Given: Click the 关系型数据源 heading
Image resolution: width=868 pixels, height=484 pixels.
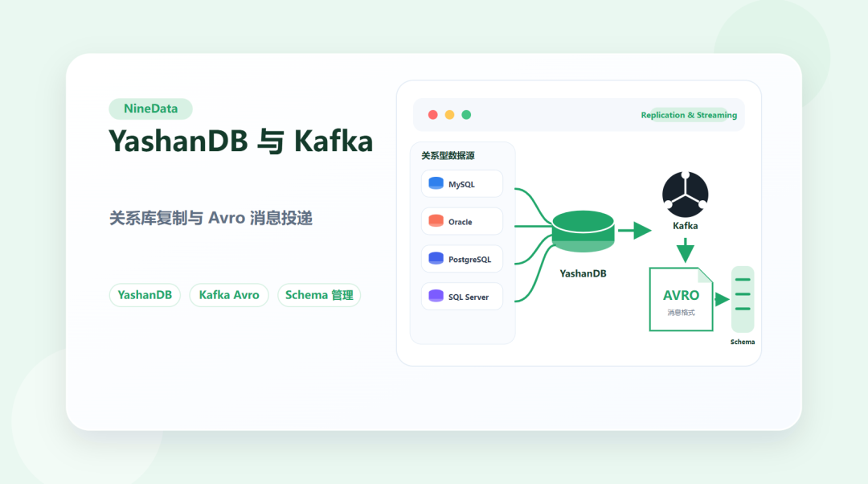Looking at the screenshot, I should coord(448,156).
